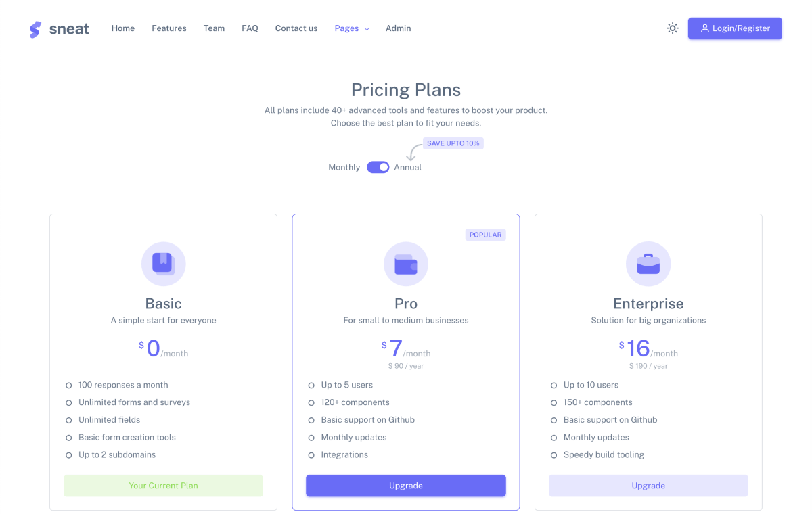The image size is (812, 514).
Task: Navigate to the Home menu item
Action: 122,28
